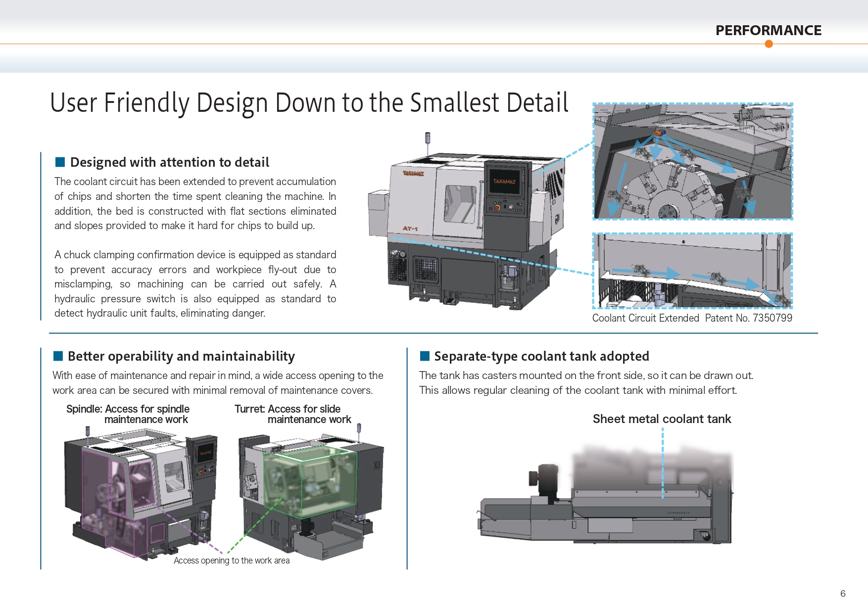Click the blue square beside 'Better operability and maintainability'

(x=58, y=356)
